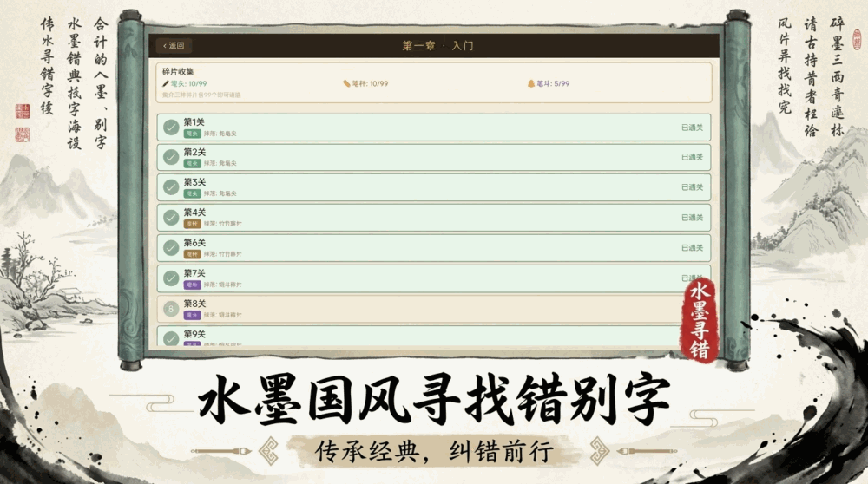Image resolution: width=868 pixels, height=484 pixels.
Task: Click the green checkmark icon of 第9关
Action: pos(171,337)
